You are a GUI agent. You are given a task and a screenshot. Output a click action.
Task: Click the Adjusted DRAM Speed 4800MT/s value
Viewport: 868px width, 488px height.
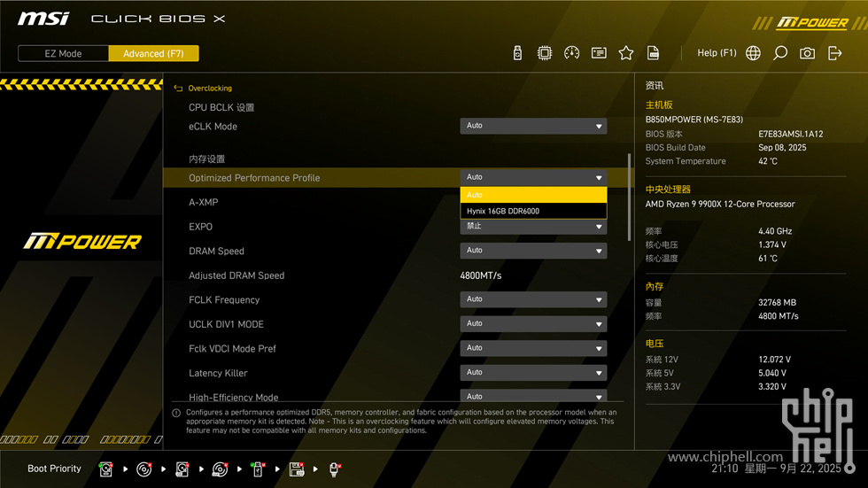point(480,275)
